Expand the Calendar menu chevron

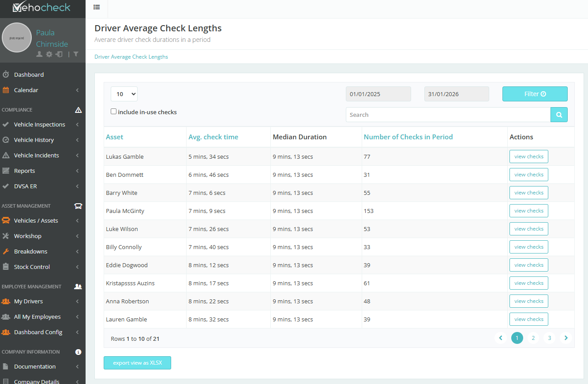click(77, 90)
